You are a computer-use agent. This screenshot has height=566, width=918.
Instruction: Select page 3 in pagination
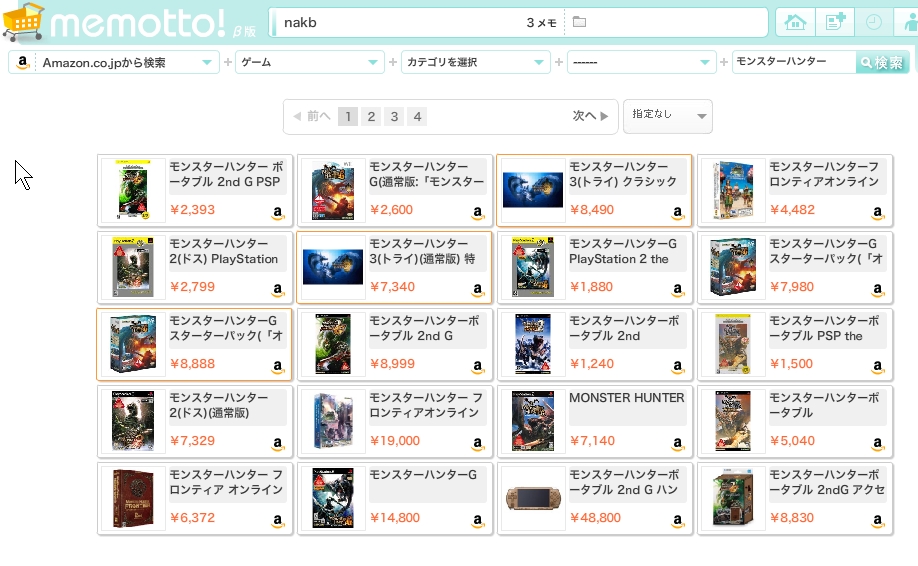[x=394, y=116]
